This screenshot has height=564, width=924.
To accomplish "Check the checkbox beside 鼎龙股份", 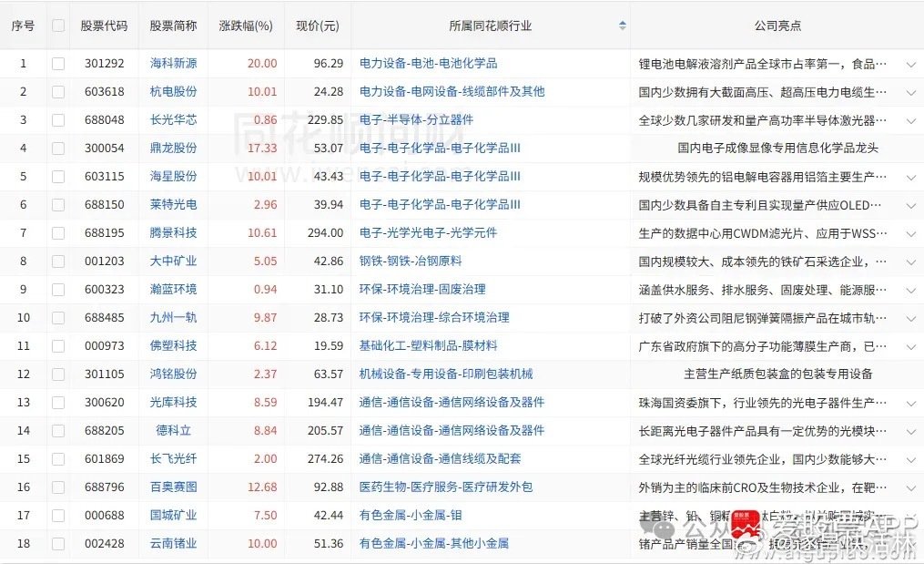I will [57, 148].
